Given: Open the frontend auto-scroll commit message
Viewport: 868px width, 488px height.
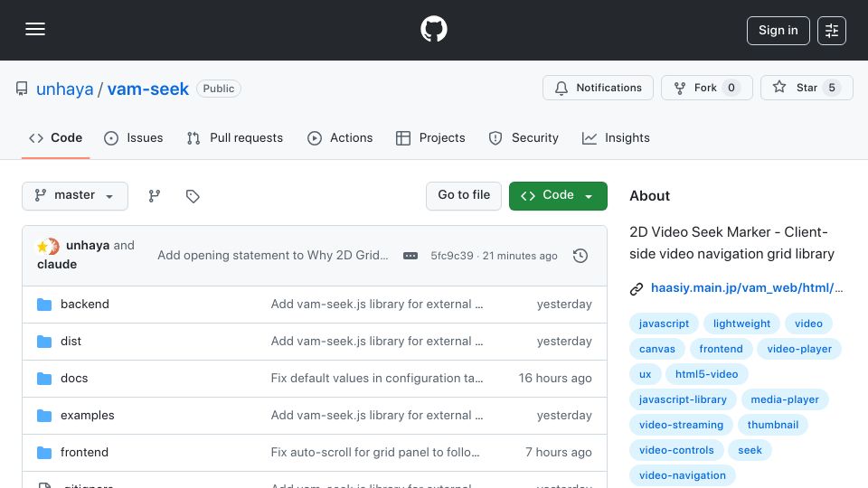Looking at the screenshot, I should point(374,452).
